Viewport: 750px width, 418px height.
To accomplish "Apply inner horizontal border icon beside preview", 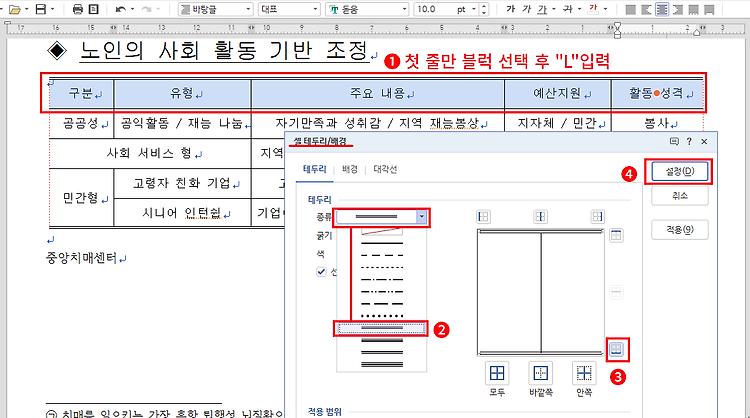I will 616,292.
